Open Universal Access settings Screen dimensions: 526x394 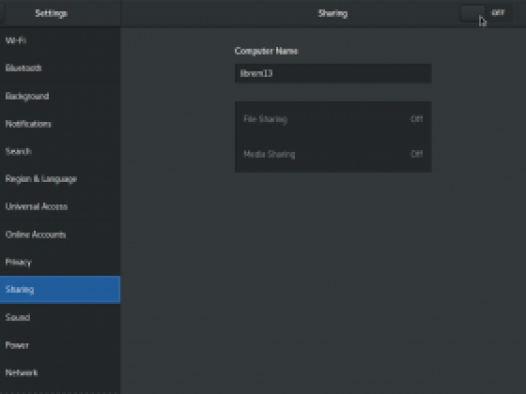click(x=60, y=207)
